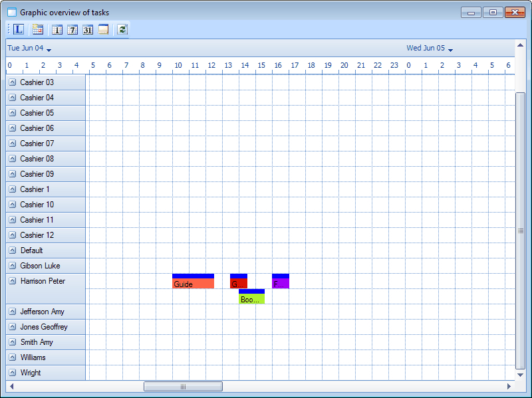This screenshot has height=398, width=532.
Task: Collapse the Wright row
Action: 12,373
